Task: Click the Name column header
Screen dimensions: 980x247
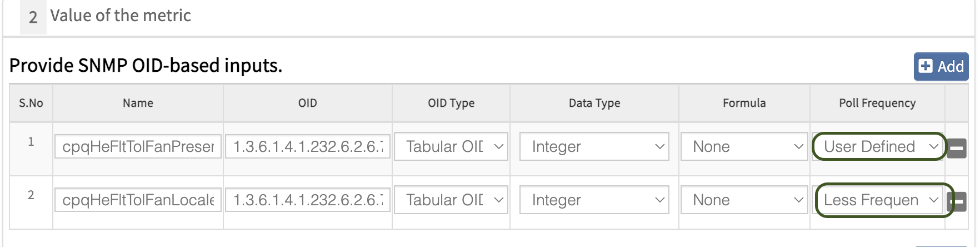Action: [x=138, y=103]
